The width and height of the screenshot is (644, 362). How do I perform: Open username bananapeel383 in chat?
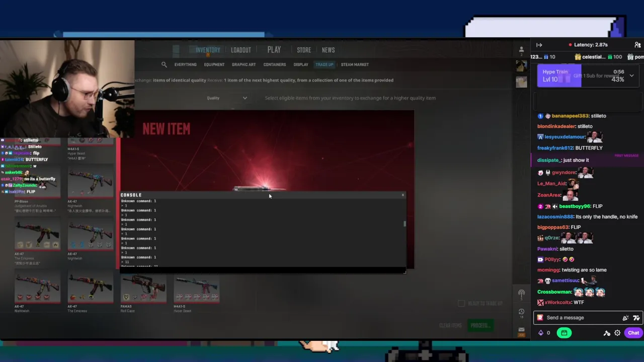pos(570,116)
